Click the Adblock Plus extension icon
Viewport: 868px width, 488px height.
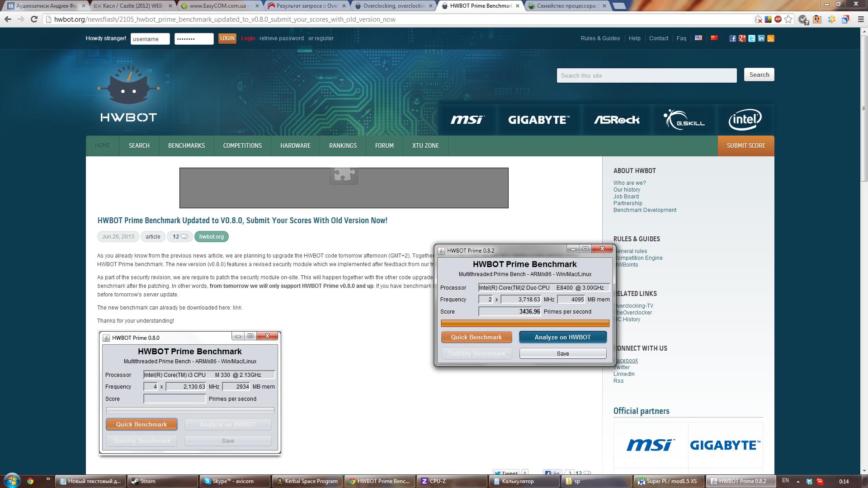point(778,19)
